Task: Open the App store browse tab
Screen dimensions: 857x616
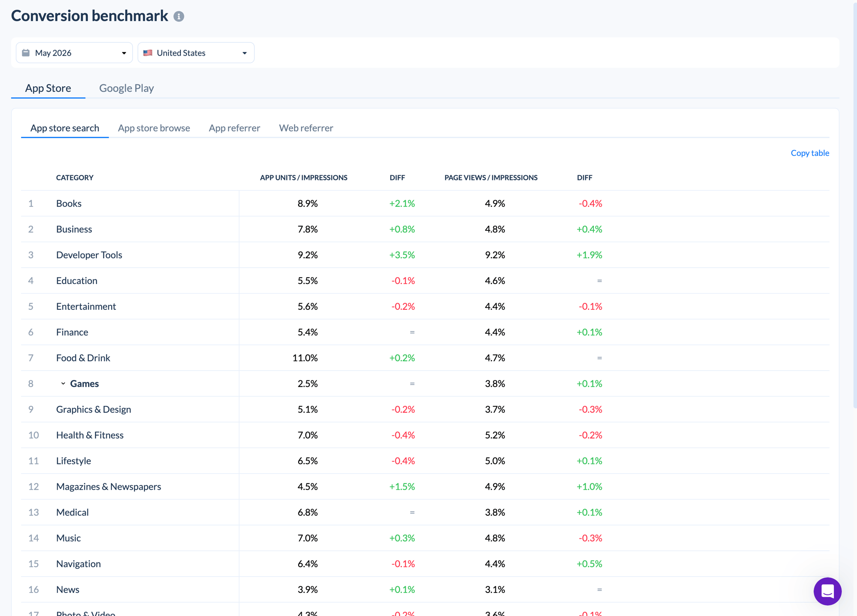Action: [x=154, y=128]
